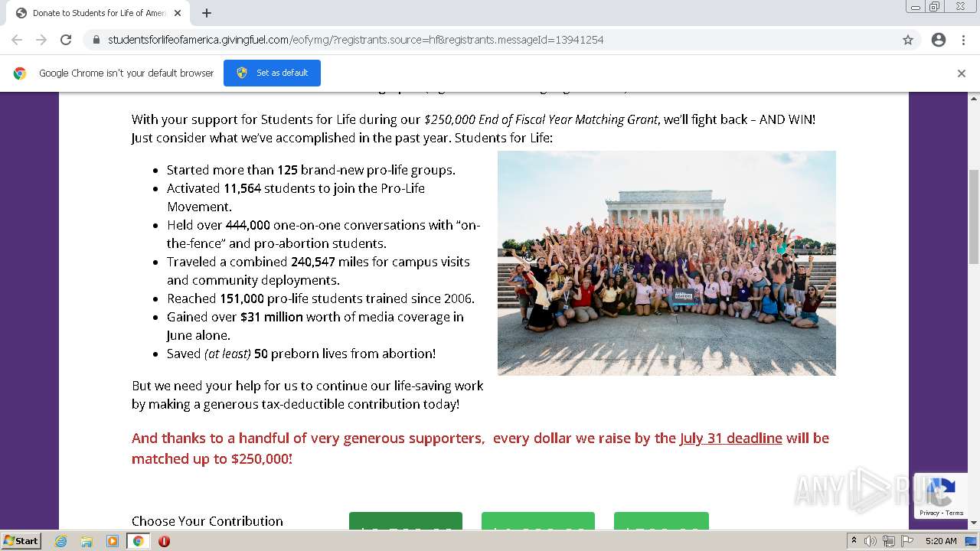The image size is (980, 551).
Task: Open File Explorer folder icon in taskbar
Action: tap(87, 541)
